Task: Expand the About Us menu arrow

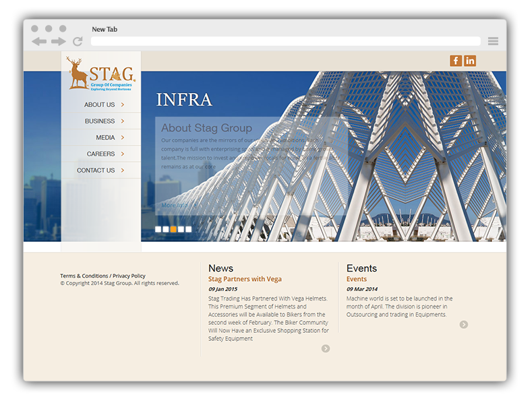Action: pyautogui.click(x=123, y=105)
